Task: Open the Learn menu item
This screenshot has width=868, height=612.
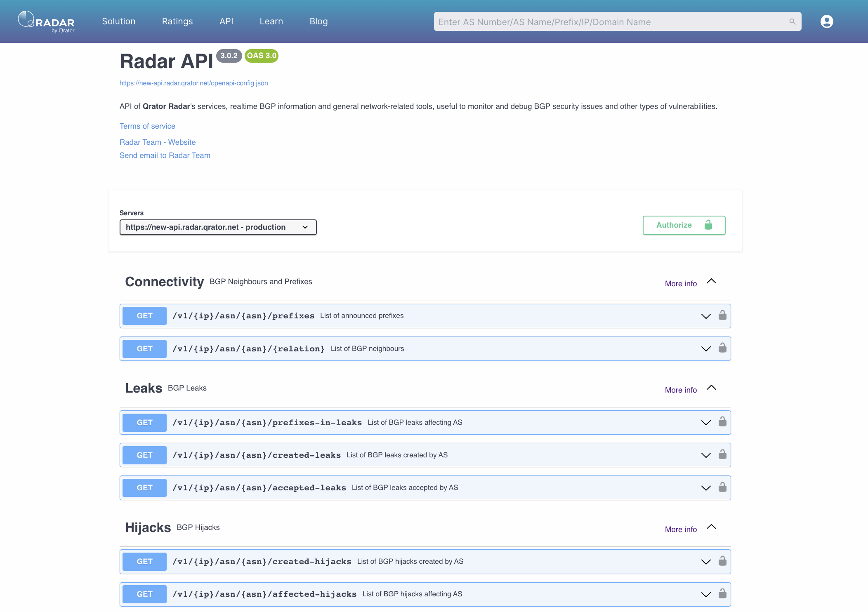Action: pyautogui.click(x=271, y=21)
